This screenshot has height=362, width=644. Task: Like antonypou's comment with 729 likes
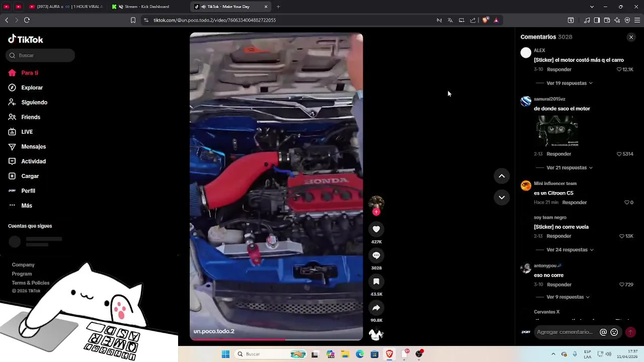[x=622, y=285]
